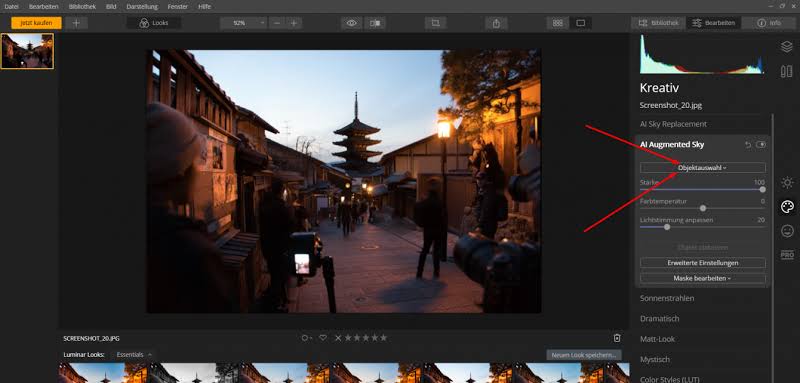Expand the Maske bearbeiten dropdown
The image size is (800, 383).
[x=703, y=278]
